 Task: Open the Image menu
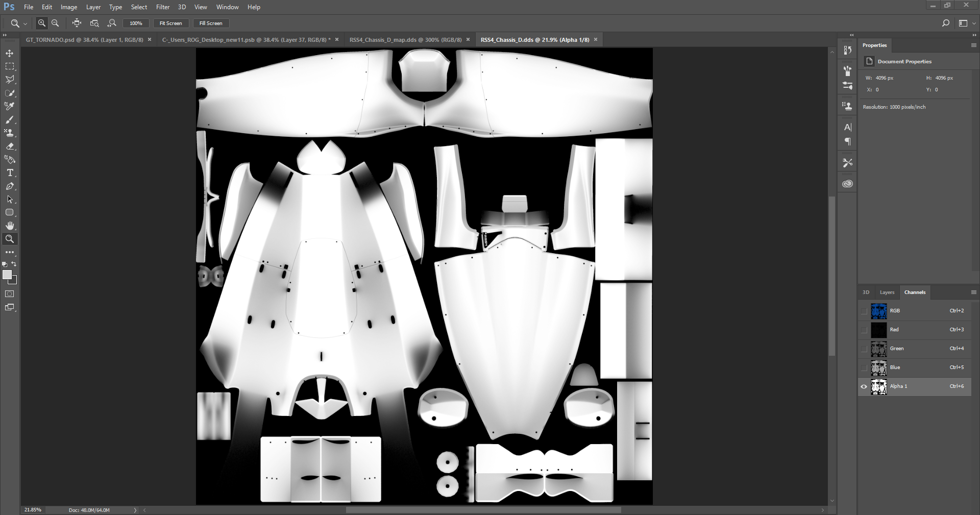69,7
